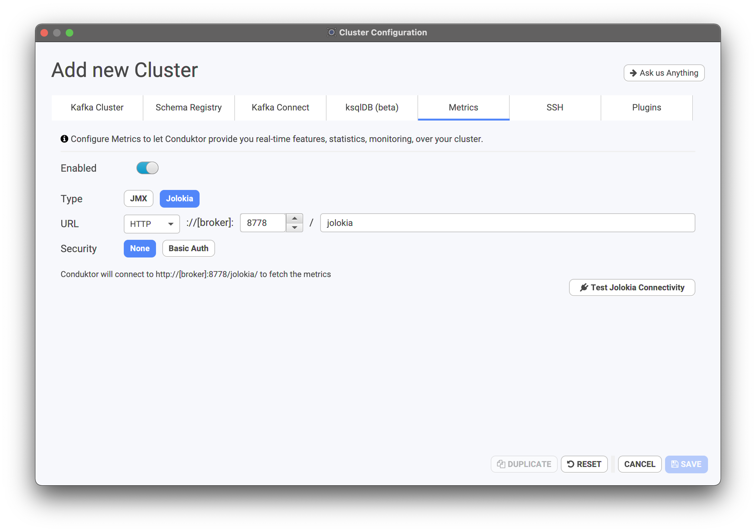The width and height of the screenshot is (756, 532).
Task: Reset the cluster configuration form
Action: click(x=584, y=464)
